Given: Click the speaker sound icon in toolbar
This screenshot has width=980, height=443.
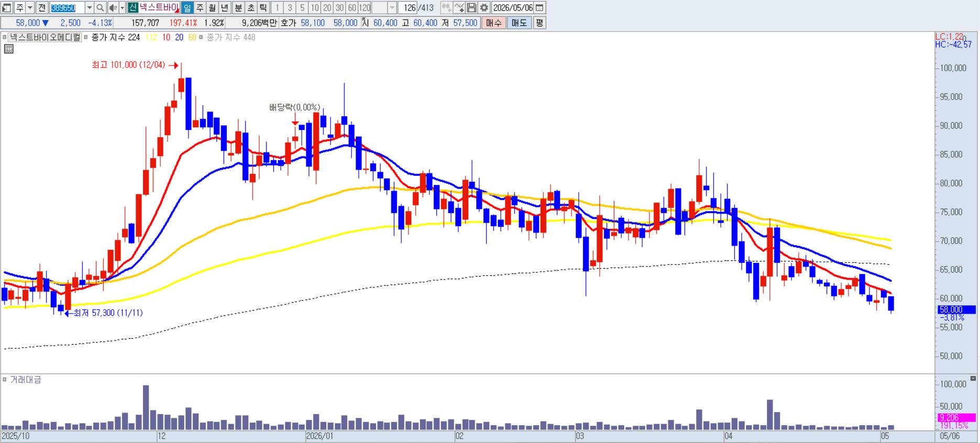Looking at the screenshot, I should tap(113, 8).
